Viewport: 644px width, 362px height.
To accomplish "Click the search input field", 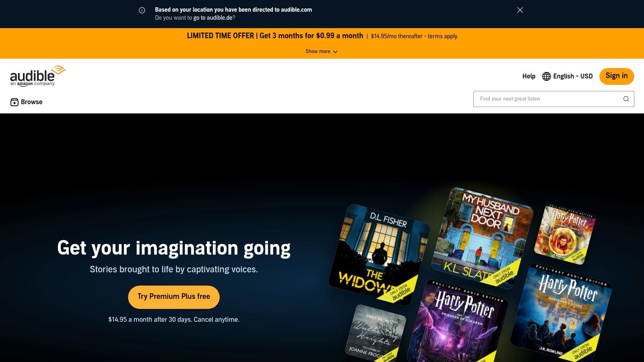I will pyautogui.click(x=543, y=99).
